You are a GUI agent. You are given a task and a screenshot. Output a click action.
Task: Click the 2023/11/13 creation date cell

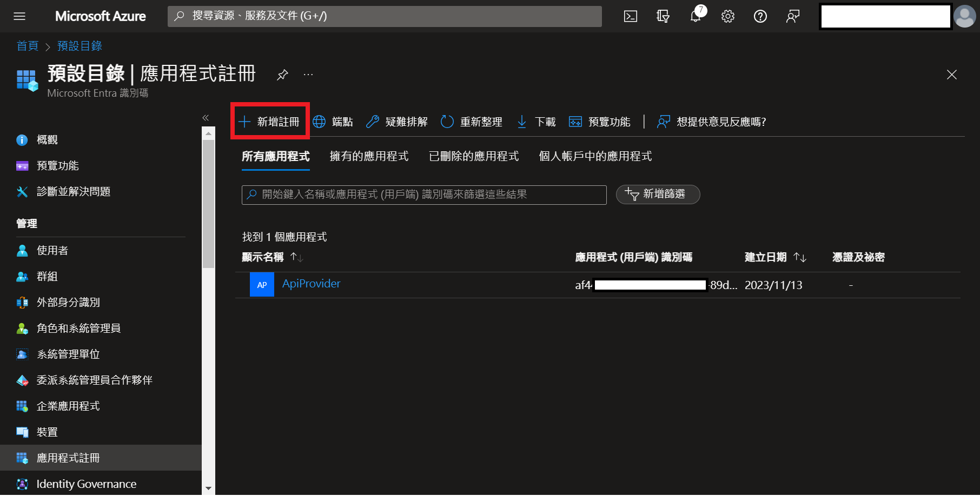click(x=773, y=285)
